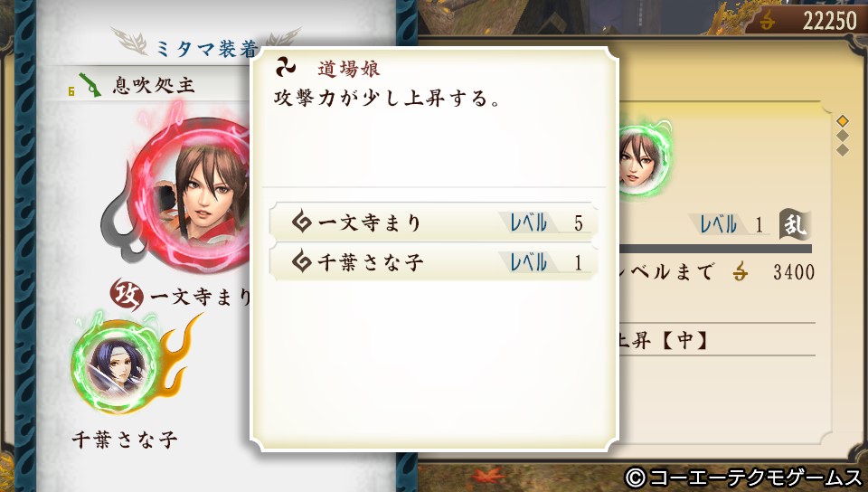Click the ミタマ装着 header title
This screenshot has width=868, height=492.
pyautogui.click(x=206, y=49)
